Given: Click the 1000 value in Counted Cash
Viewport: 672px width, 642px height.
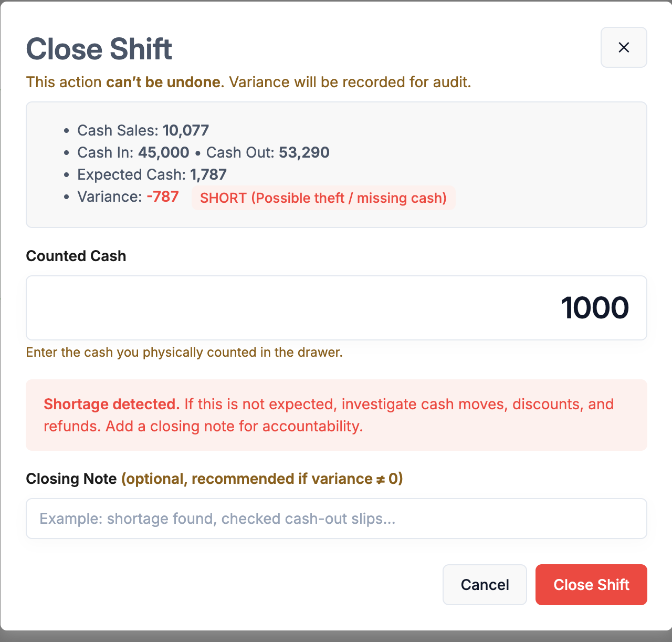Looking at the screenshot, I should 594,308.
